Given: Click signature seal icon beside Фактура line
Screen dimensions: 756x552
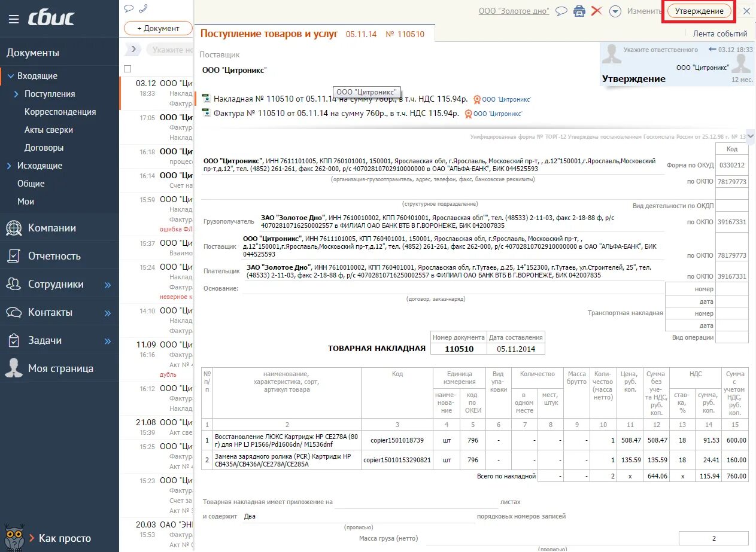Looking at the screenshot, I should [x=469, y=114].
